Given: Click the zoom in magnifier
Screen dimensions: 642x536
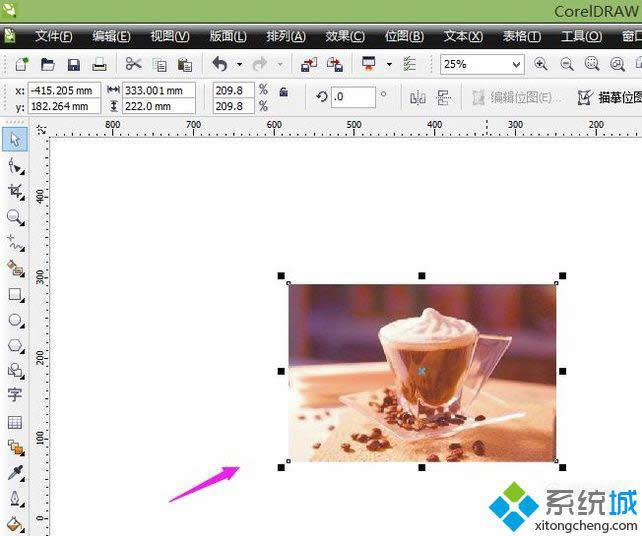Looking at the screenshot, I should click(x=541, y=64).
